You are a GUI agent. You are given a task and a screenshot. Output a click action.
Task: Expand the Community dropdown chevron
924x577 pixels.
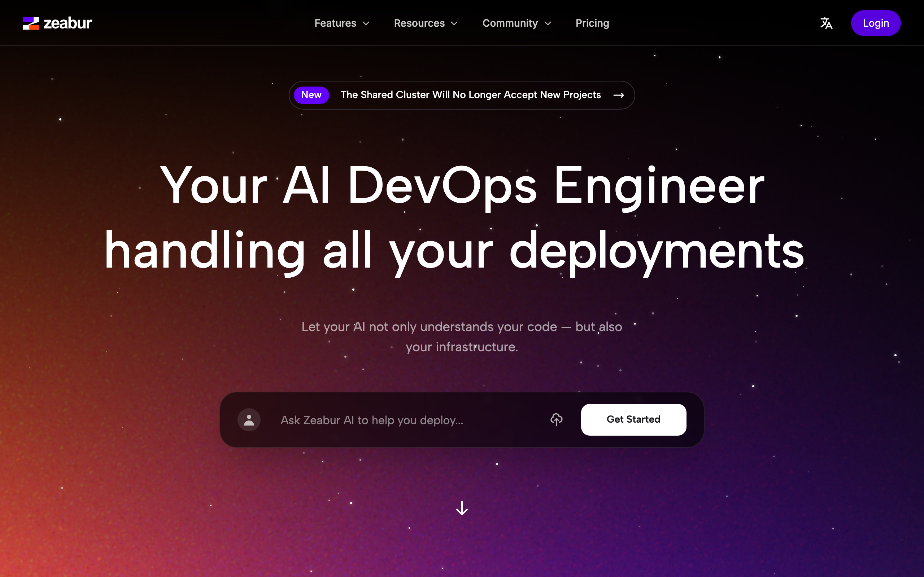click(548, 23)
